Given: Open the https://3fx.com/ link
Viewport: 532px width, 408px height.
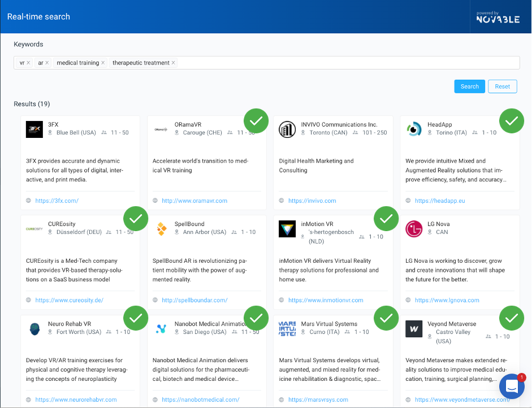Looking at the screenshot, I should 57,201.
